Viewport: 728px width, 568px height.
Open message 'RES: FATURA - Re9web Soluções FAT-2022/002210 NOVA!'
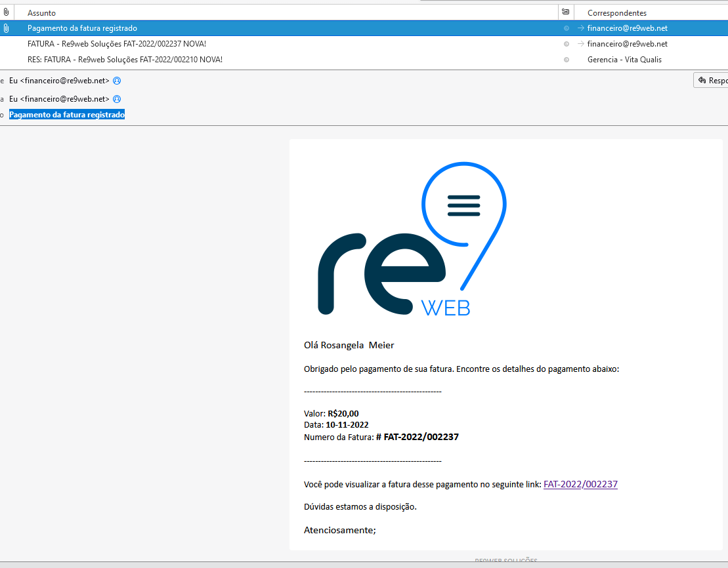tap(125, 60)
